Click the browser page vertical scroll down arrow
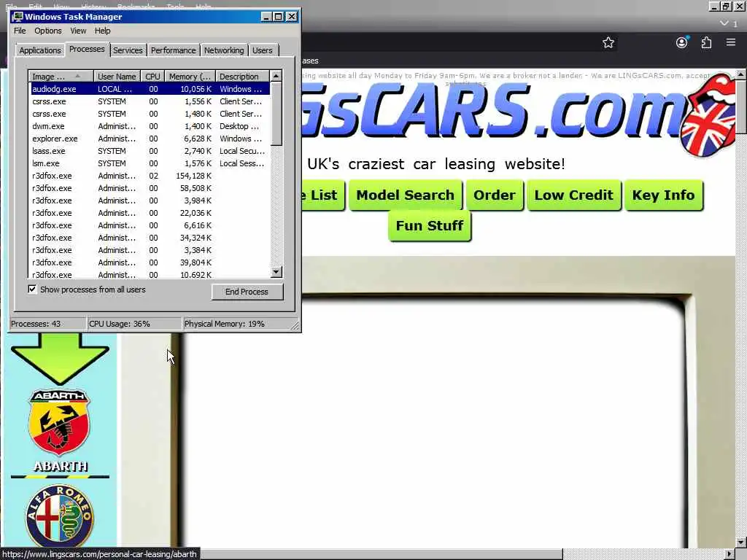The width and height of the screenshot is (747, 560). tap(741, 542)
